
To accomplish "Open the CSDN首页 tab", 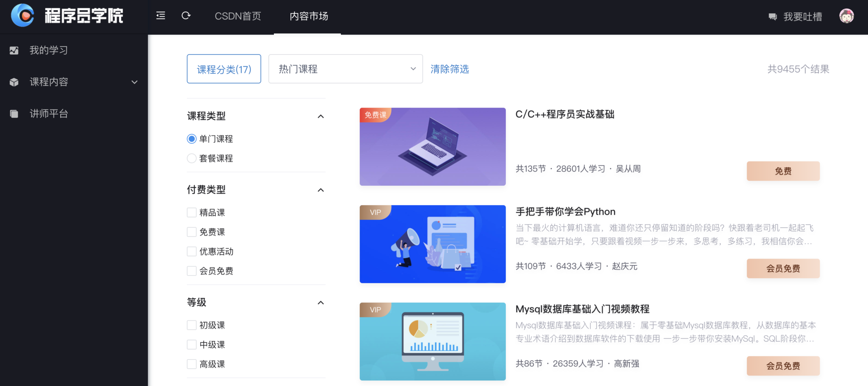I will [238, 16].
